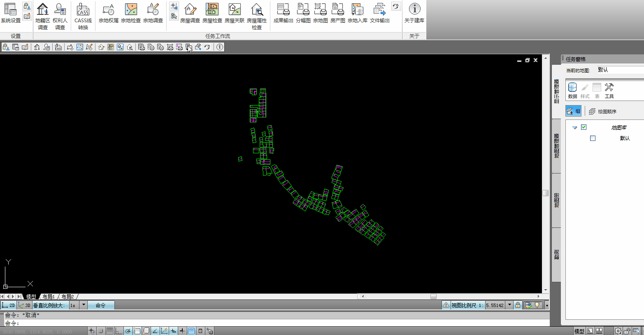This screenshot has width=644, height=335.
Task: Click the 视图比例尺 value field
Action: (495, 305)
